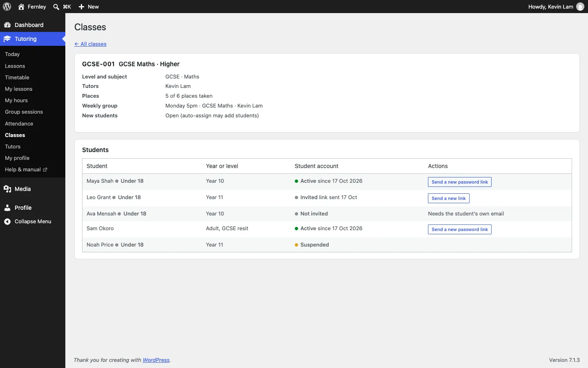The width and height of the screenshot is (588, 368).
Task: Click the Howdy, Kevin Lam account text
Action: pos(551,7)
